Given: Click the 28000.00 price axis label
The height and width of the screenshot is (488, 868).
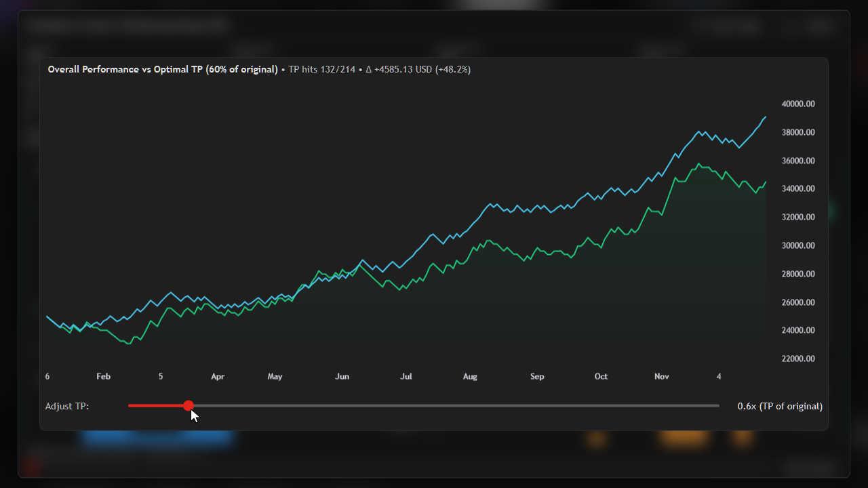Looking at the screenshot, I should click(798, 274).
